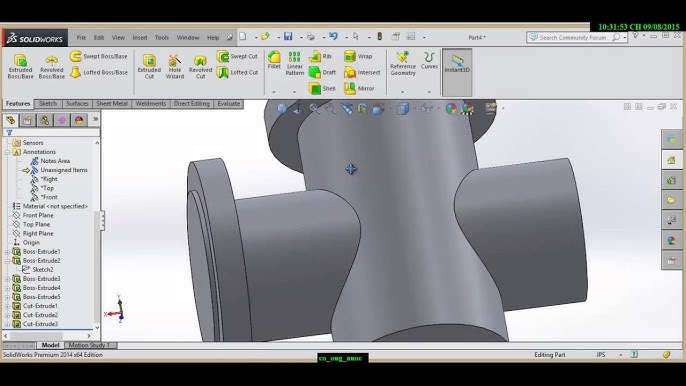Select Front Plane in the tree
This screenshot has height=386, width=686.
click(x=33, y=215)
